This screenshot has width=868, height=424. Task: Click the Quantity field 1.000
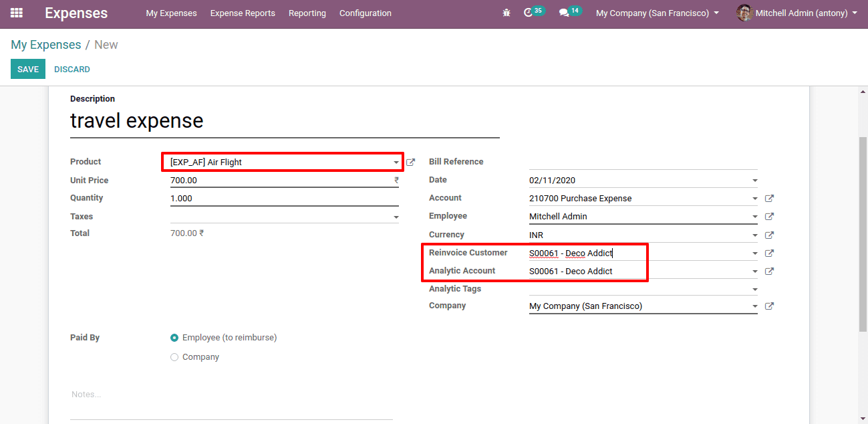click(x=285, y=199)
